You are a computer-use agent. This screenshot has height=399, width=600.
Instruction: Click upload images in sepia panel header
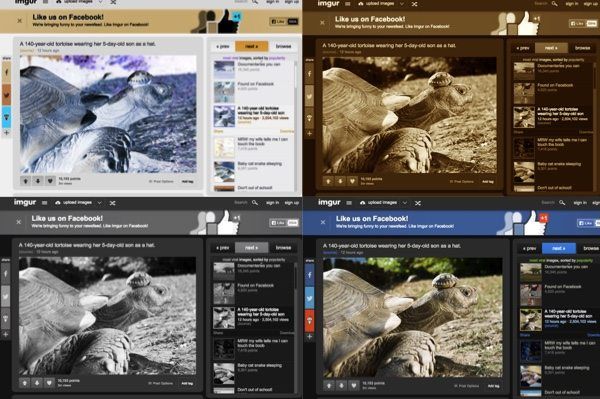tap(377, 4)
